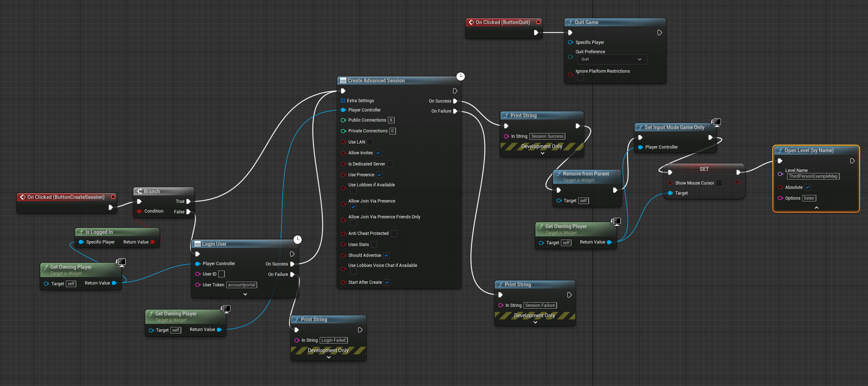Click the On Failure exec pin of Login User
This screenshot has height=386, width=868.
coord(292,274)
